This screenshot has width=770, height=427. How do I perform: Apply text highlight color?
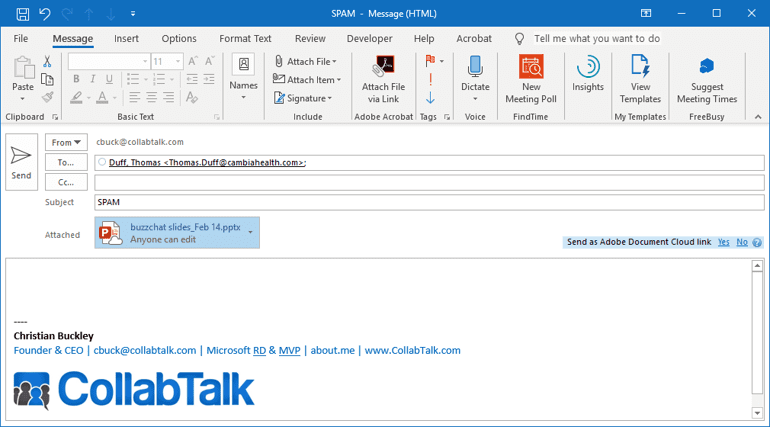click(x=76, y=97)
